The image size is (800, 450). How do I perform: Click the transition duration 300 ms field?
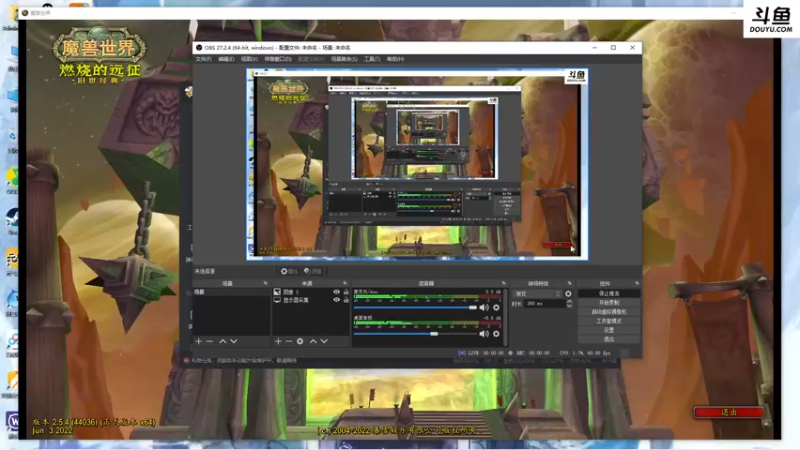(x=544, y=304)
